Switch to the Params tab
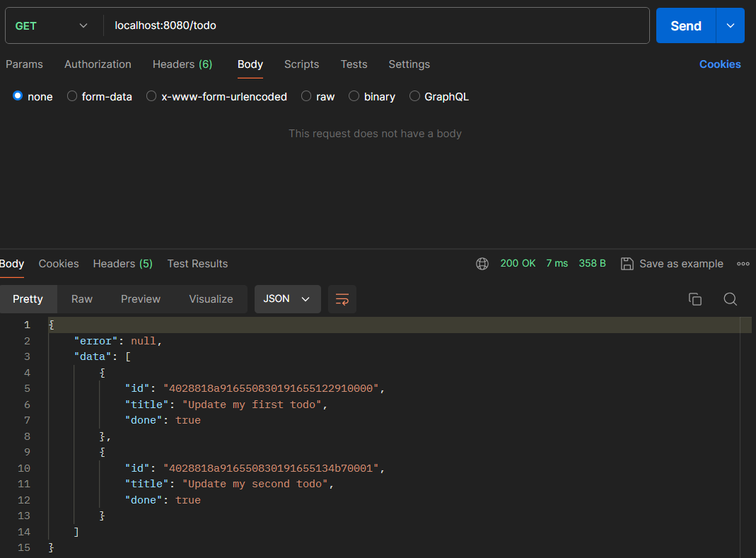This screenshot has height=558, width=756. point(24,64)
